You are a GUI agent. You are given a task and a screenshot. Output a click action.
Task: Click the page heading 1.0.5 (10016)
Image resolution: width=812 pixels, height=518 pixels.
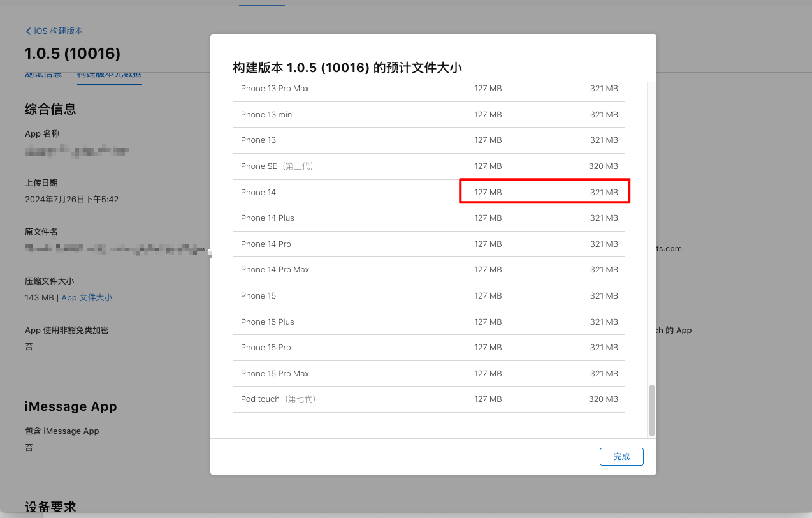[x=73, y=53]
